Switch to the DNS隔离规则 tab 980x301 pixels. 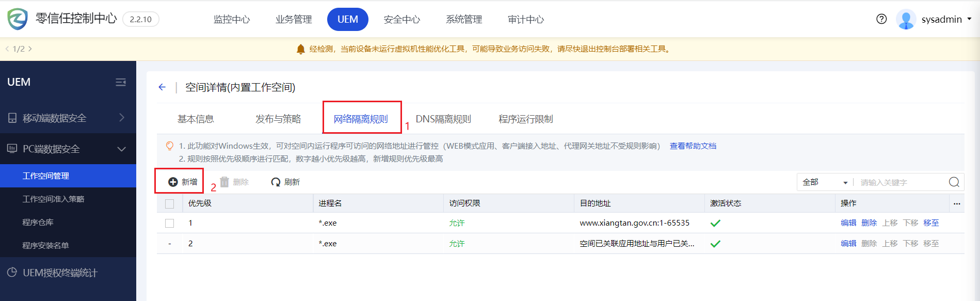point(443,119)
